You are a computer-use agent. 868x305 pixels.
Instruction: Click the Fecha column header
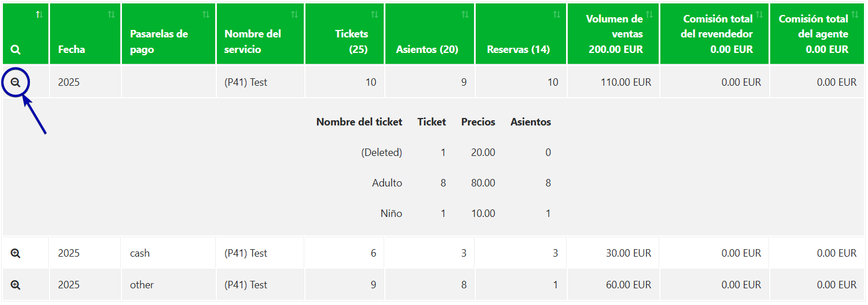(x=71, y=49)
